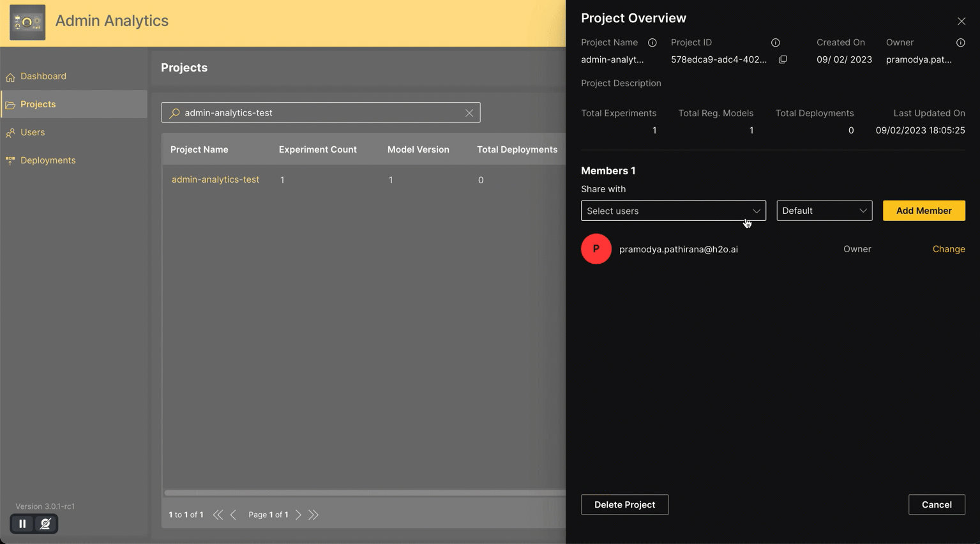Go to the next page of projects

[x=298, y=515]
